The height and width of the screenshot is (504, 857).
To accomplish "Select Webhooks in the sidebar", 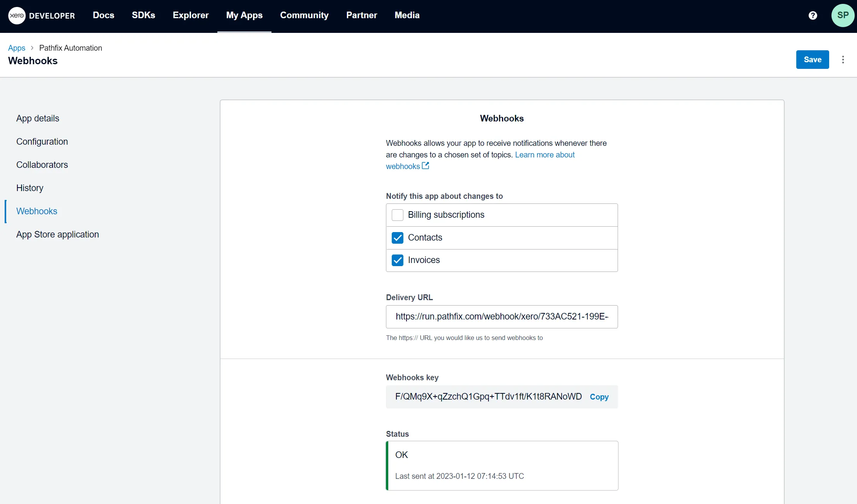I will (x=37, y=211).
